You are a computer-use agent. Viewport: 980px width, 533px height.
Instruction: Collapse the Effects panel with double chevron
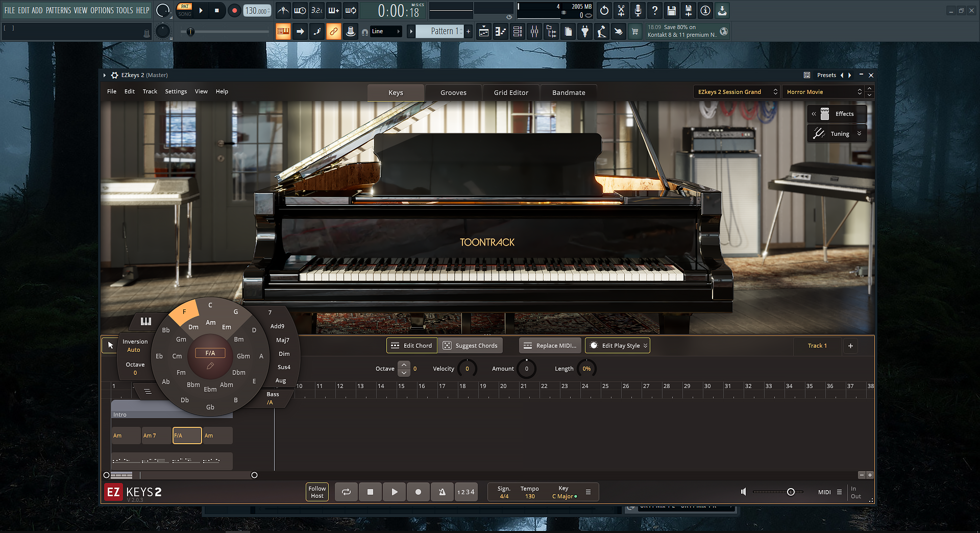814,114
